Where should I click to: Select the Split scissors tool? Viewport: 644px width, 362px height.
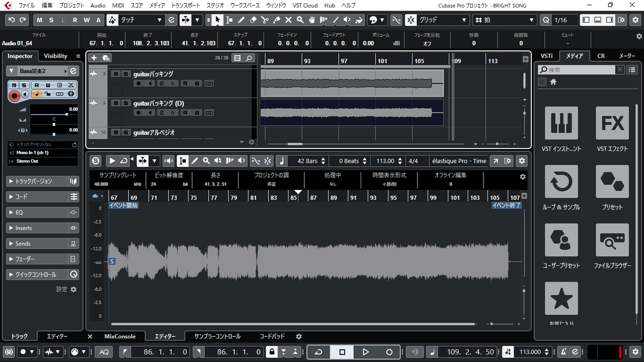point(265,20)
